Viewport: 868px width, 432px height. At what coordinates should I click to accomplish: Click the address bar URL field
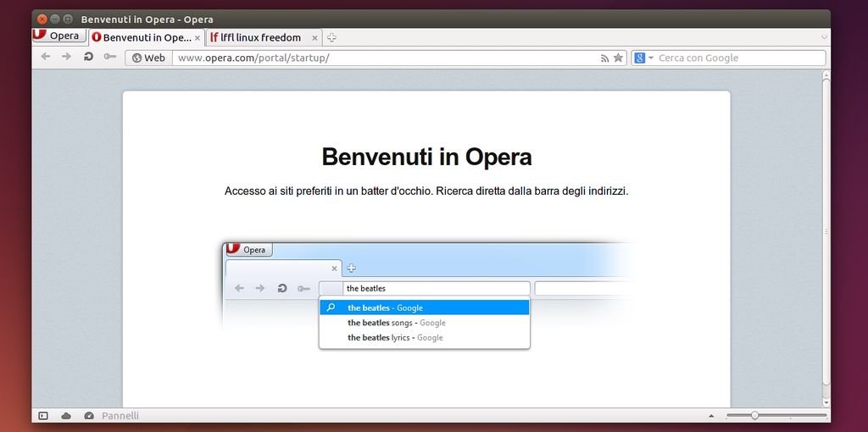[381, 58]
